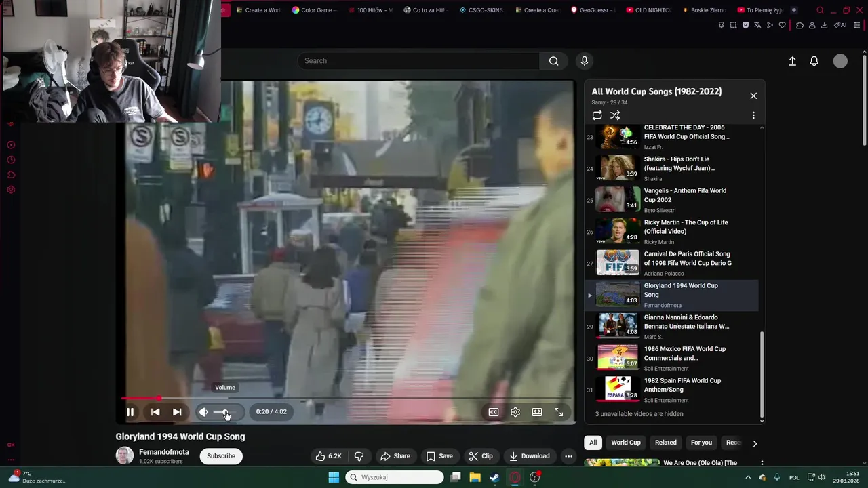The height and width of the screenshot is (488, 868).
Task: Open options for We Are One video
Action: [x=762, y=463]
